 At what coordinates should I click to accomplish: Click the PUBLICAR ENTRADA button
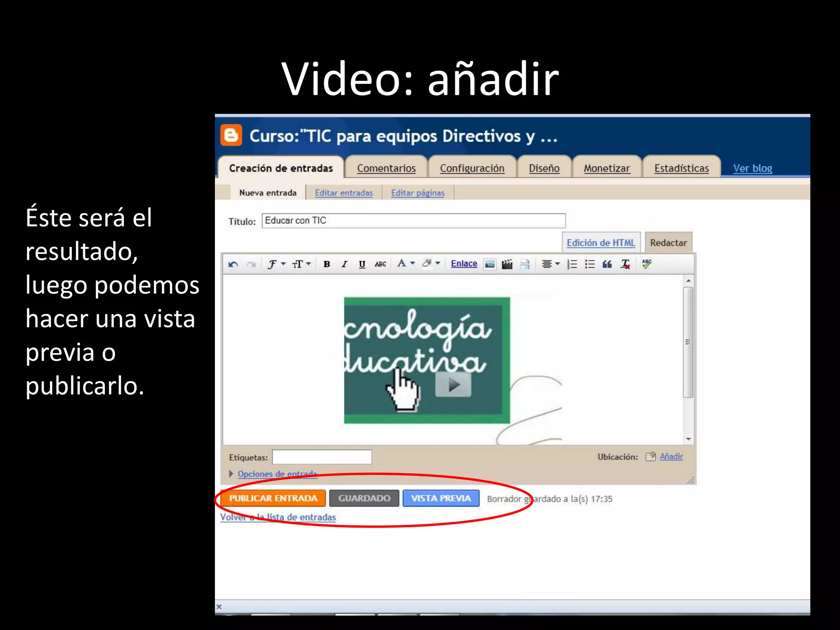click(273, 498)
